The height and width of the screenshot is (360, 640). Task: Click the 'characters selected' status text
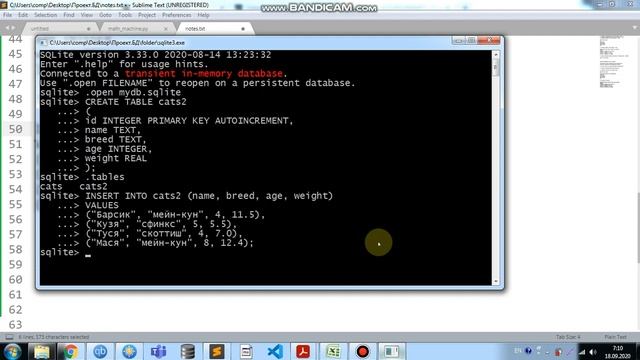54,337
